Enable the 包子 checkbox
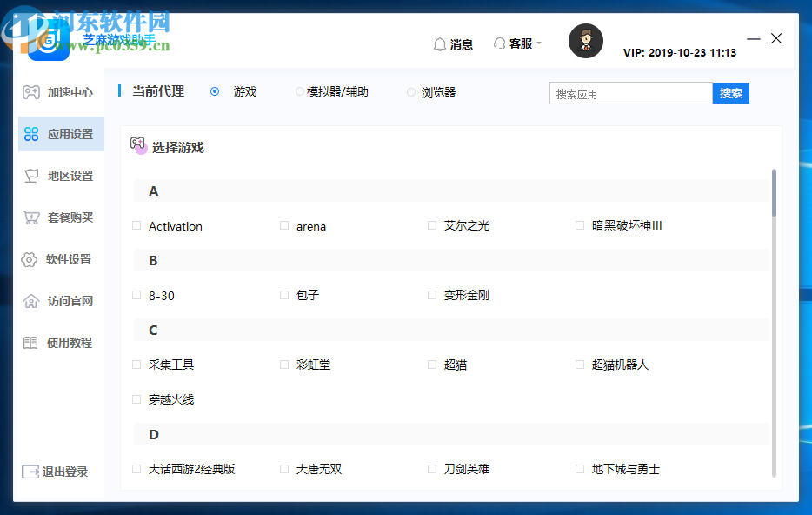Screen dimensions: 812x515 [284, 295]
